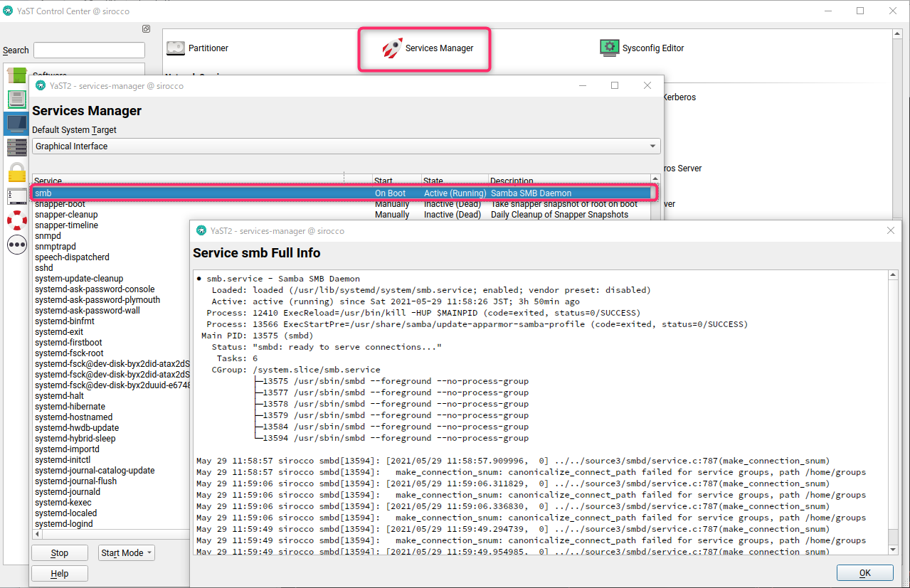910x588 pixels.
Task: Select the systemd-ask-password-plymouth service
Action: [x=97, y=300]
